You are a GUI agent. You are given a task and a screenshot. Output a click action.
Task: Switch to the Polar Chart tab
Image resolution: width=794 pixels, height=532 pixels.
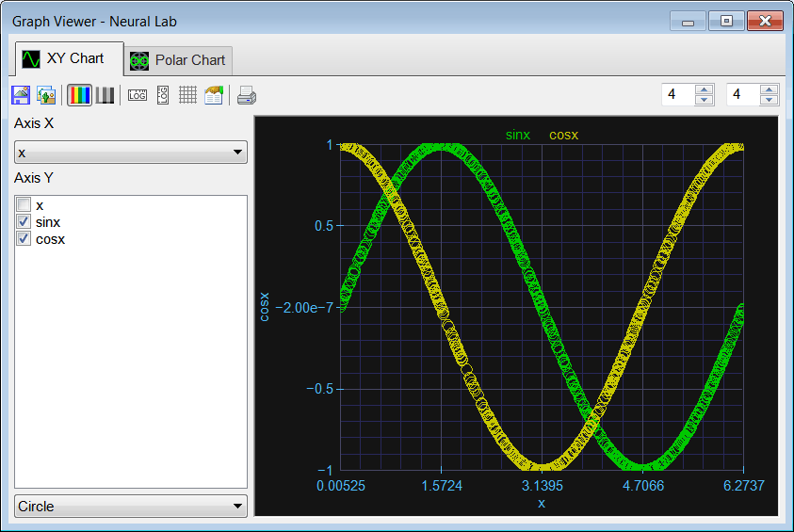(x=178, y=60)
